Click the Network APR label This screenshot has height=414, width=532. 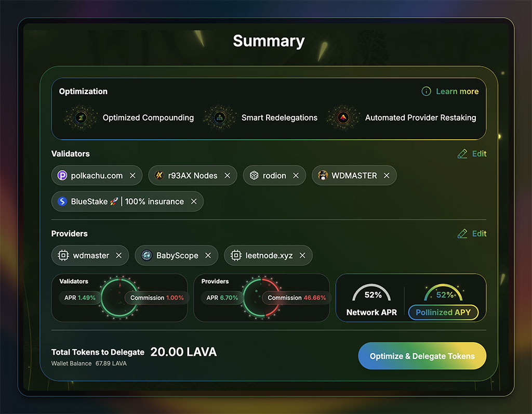[x=371, y=313]
